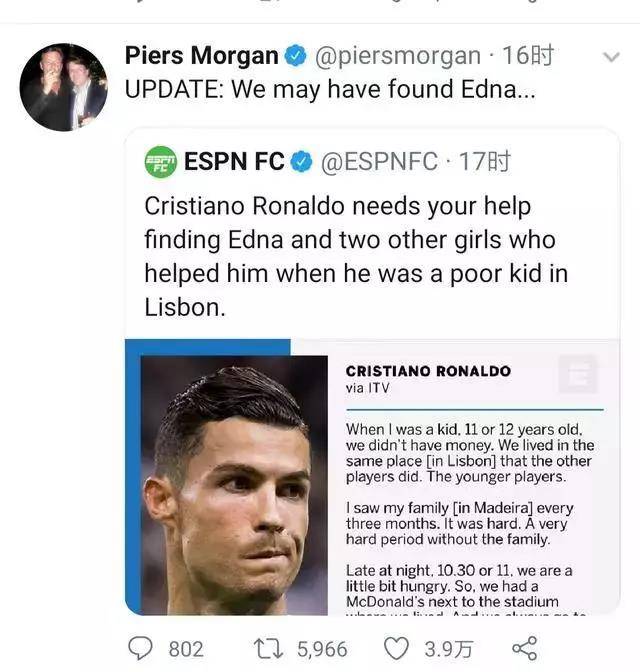This screenshot has width=640, height=672.
Task: Click ESPN FC's verified badge
Action: (x=302, y=161)
